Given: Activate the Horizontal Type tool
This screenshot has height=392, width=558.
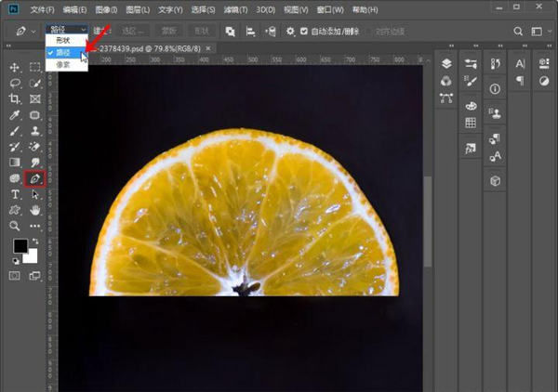Looking at the screenshot, I should (x=15, y=194).
